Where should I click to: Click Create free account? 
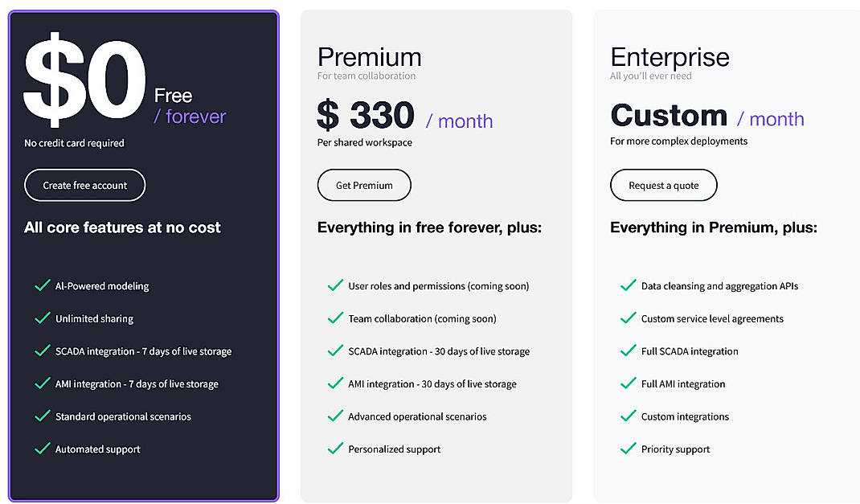coord(84,185)
